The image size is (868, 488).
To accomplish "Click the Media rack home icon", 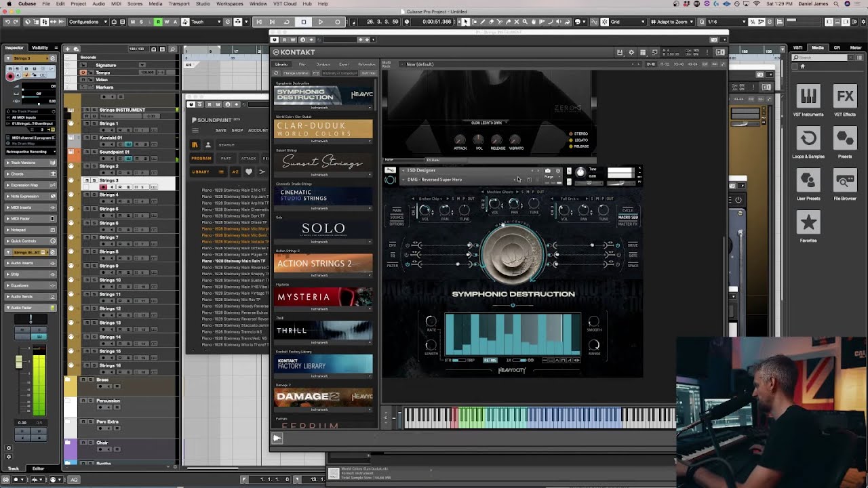I will click(803, 66).
